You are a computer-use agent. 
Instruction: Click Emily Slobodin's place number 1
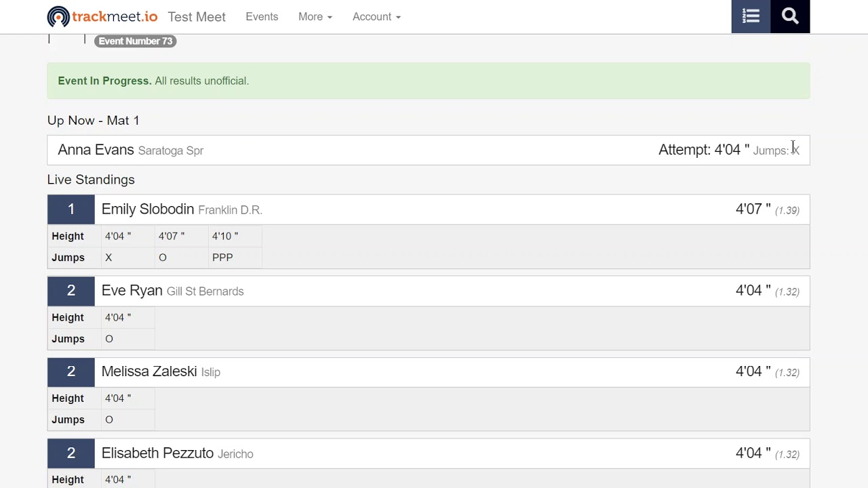tap(71, 209)
